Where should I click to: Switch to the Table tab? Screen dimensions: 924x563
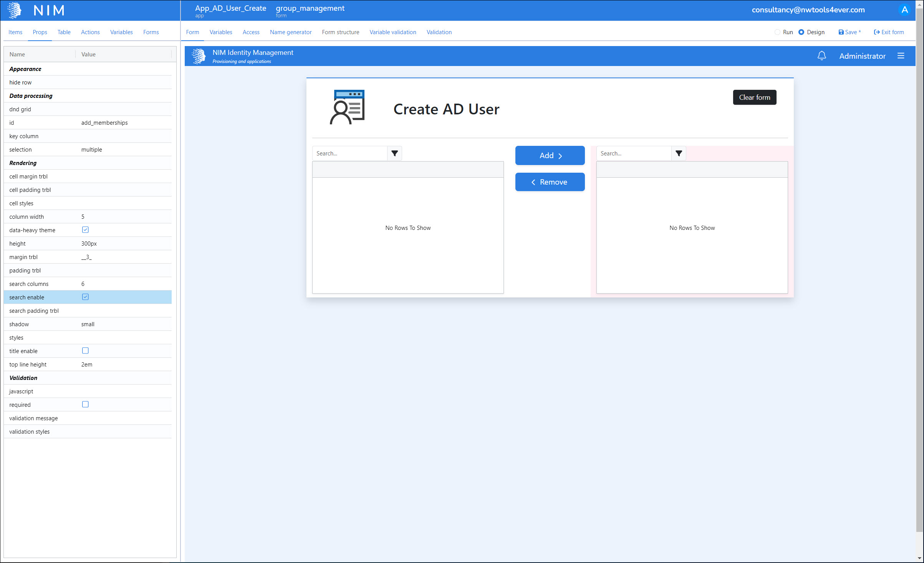[64, 32]
